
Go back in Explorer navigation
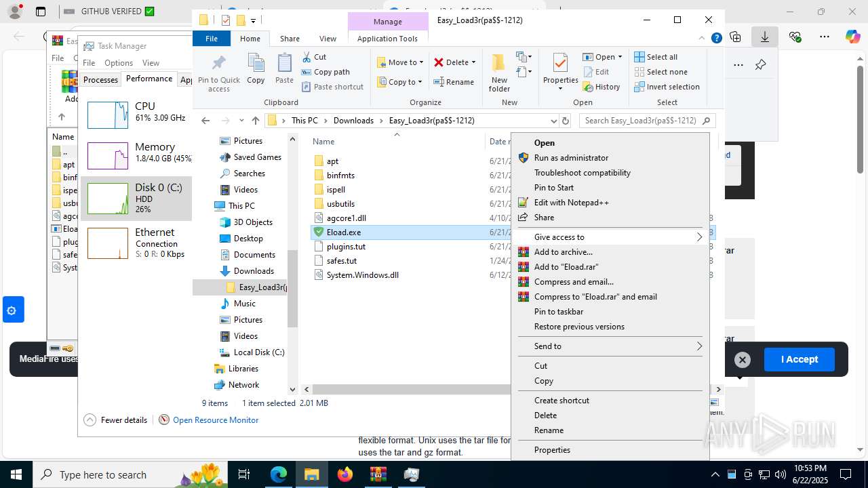[x=205, y=121]
